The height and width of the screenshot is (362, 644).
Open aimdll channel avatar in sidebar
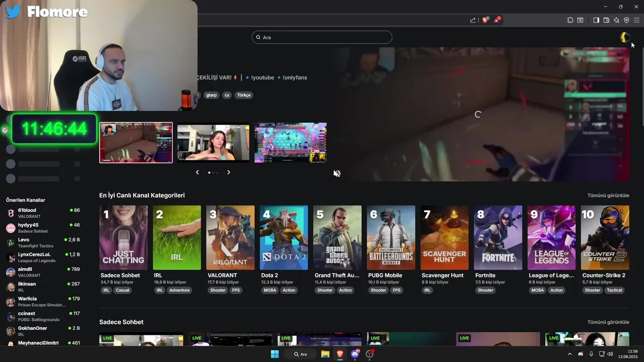pyautogui.click(x=11, y=273)
